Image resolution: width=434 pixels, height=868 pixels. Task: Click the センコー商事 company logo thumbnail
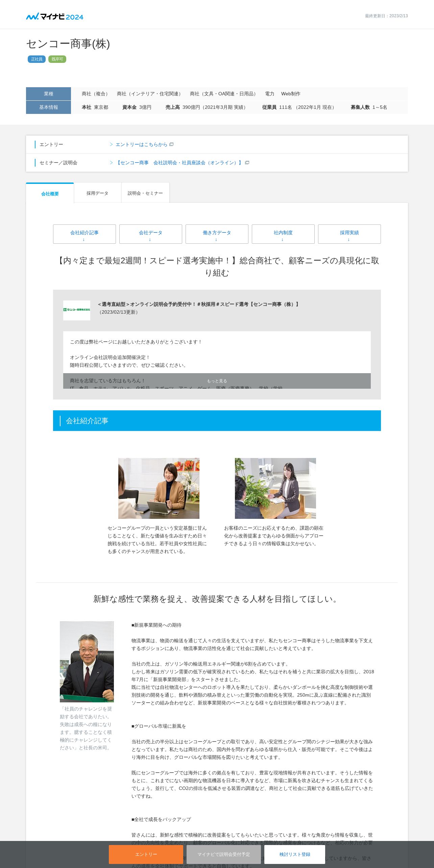[x=77, y=310]
